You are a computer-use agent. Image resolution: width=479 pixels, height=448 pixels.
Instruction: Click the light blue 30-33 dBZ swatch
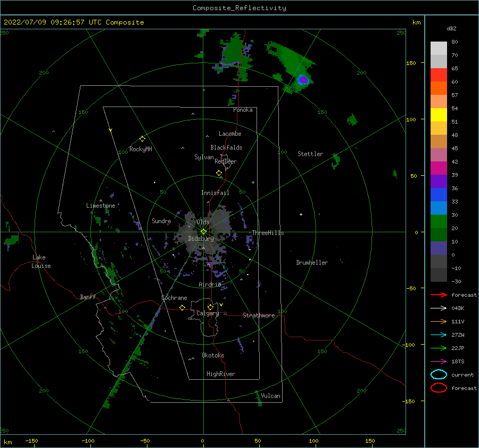439,208
